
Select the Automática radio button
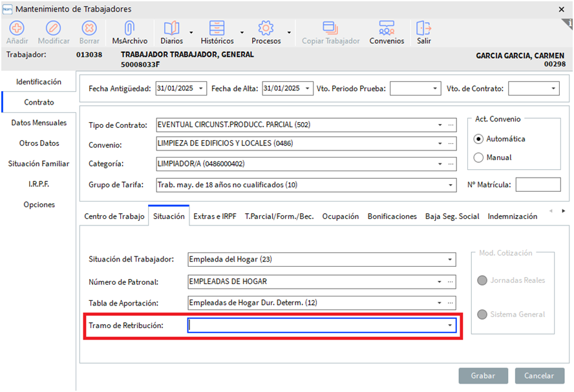(x=479, y=139)
